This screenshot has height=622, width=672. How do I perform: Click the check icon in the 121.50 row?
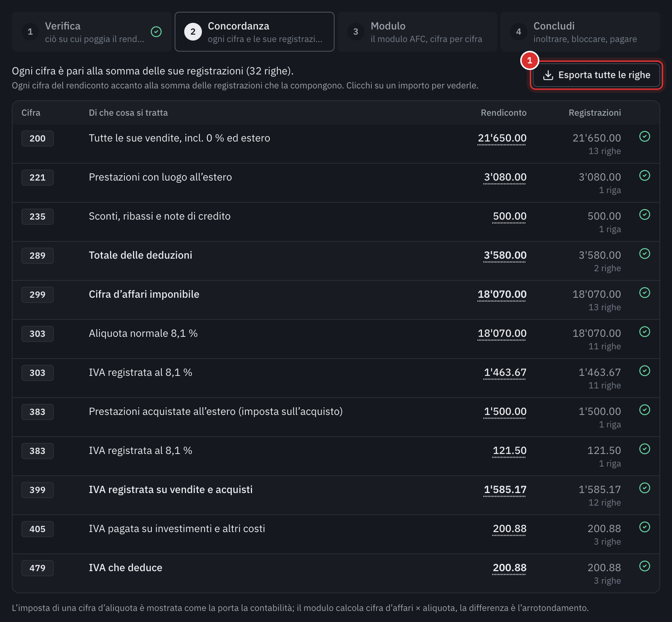tap(645, 449)
